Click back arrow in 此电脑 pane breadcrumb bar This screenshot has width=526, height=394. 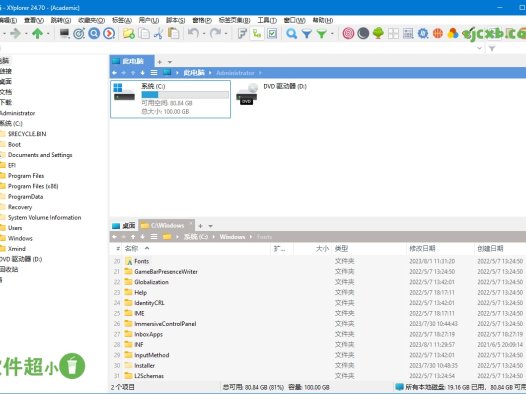[x=114, y=73]
